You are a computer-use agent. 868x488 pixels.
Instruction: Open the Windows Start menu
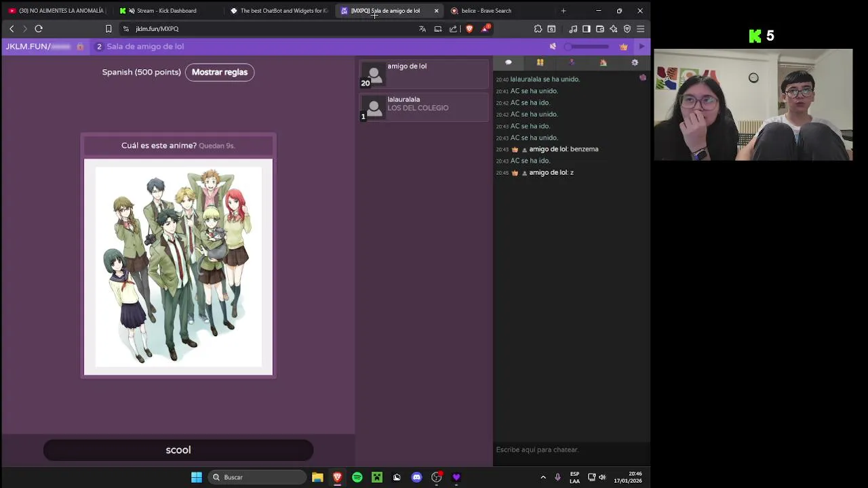pyautogui.click(x=197, y=477)
